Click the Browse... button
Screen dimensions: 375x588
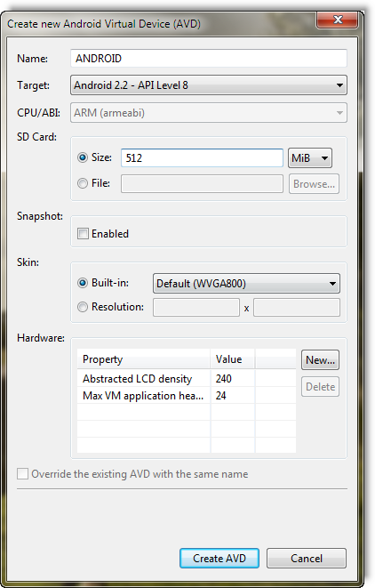pyautogui.click(x=314, y=184)
